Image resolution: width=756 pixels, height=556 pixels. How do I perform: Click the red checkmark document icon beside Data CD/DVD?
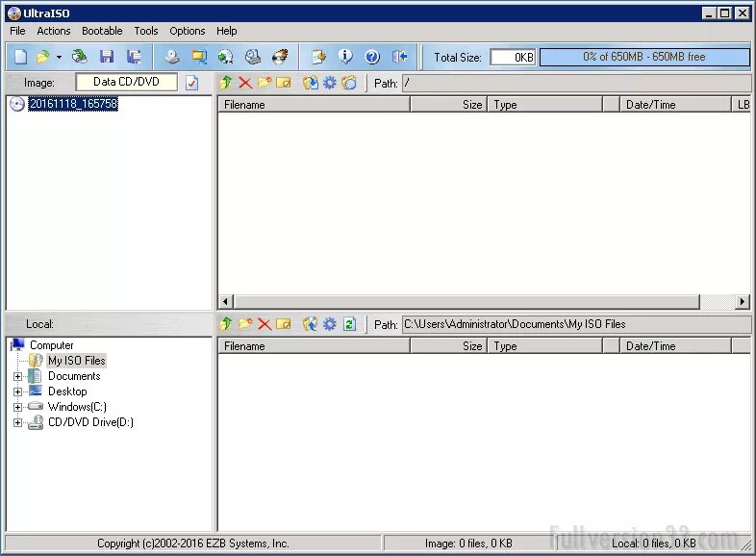(x=192, y=83)
